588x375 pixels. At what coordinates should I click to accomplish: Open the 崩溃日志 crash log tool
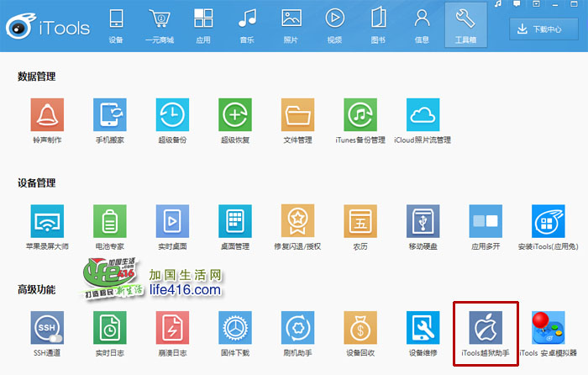click(172, 328)
